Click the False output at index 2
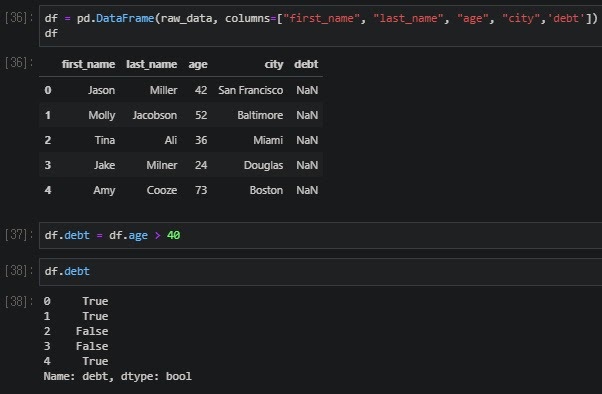602x394 pixels. pos(92,331)
